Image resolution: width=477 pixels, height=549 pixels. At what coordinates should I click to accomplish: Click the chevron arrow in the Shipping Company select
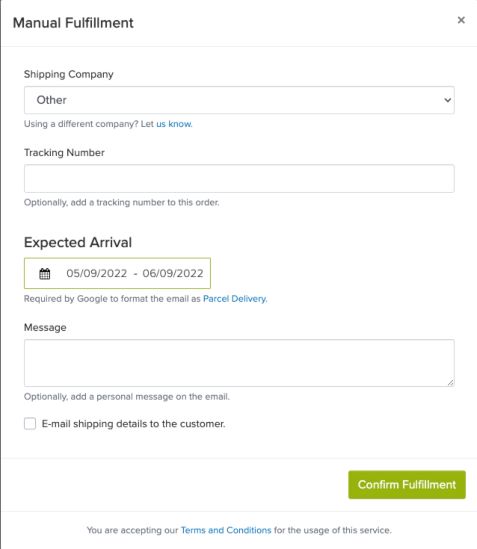coord(447,100)
